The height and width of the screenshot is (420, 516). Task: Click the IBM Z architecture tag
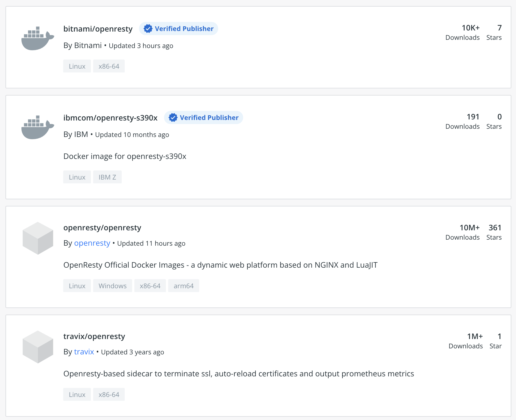[x=107, y=177]
